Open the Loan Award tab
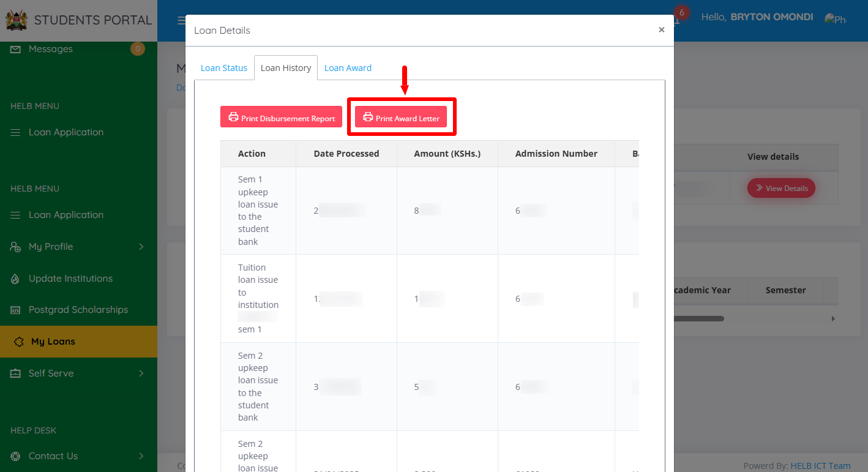The width and height of the screenshot is (868, 472). pyautogui.click(x=348, y=68)
